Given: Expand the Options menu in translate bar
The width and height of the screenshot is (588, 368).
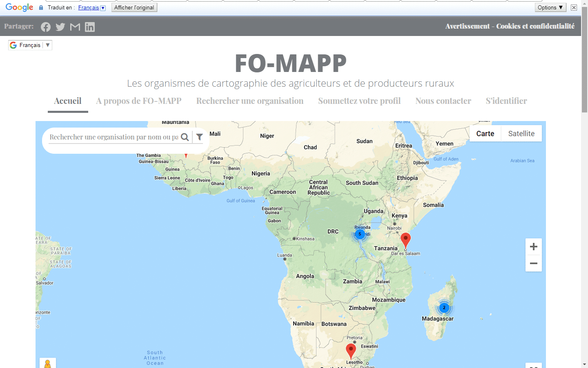Looking at the screenshot, I should 550,7.
